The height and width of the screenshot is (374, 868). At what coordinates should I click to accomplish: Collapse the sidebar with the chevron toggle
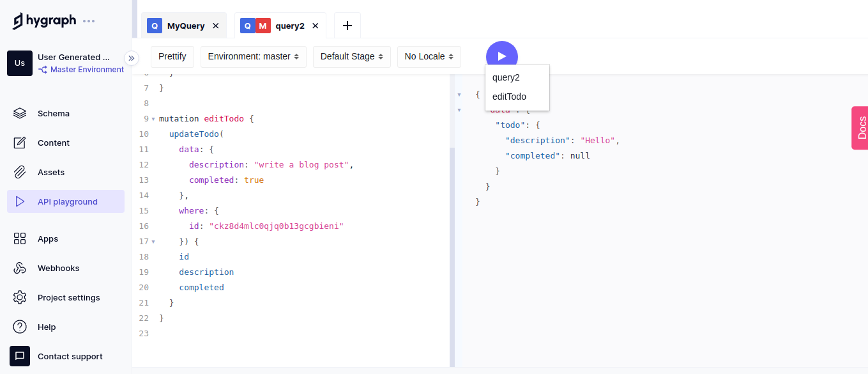pos(132,58)
